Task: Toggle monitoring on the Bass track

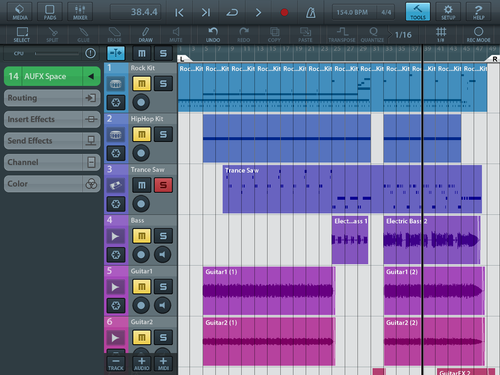Action: (162, 255)
